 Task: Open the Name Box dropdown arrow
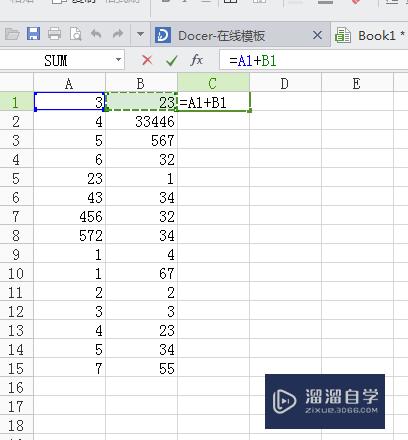[x=118, y=60]
